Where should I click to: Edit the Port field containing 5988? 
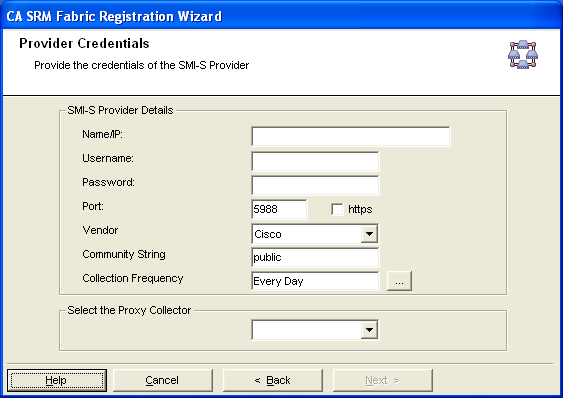click(279, 209)
